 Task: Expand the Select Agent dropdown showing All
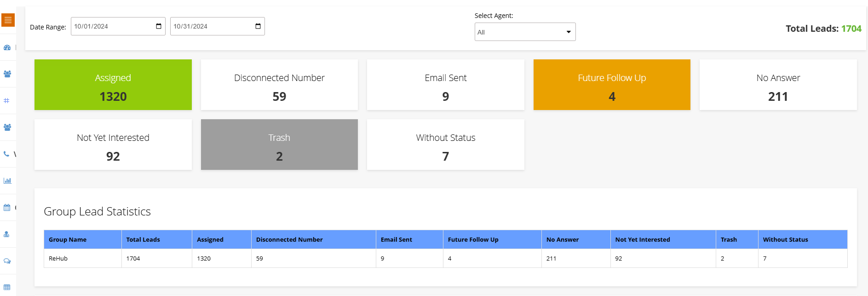pos(525,32)
